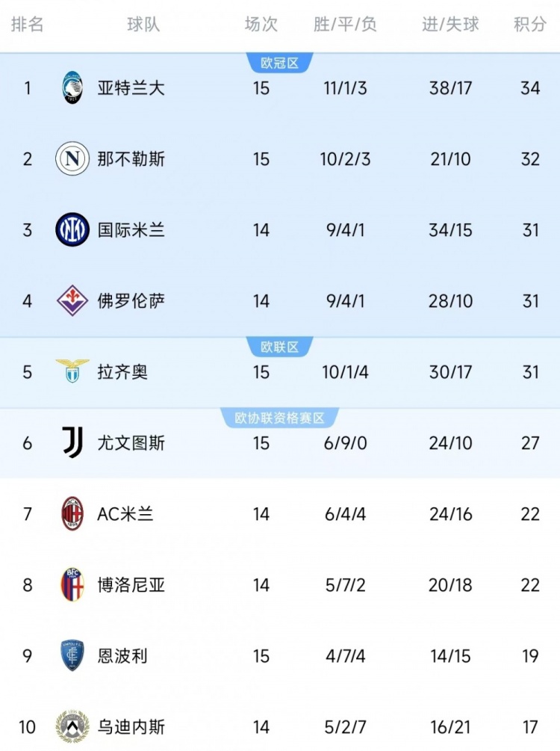Select the Lazio eagle crest icon
Viewport: 560px width, 751px height.
coord(72,371)
